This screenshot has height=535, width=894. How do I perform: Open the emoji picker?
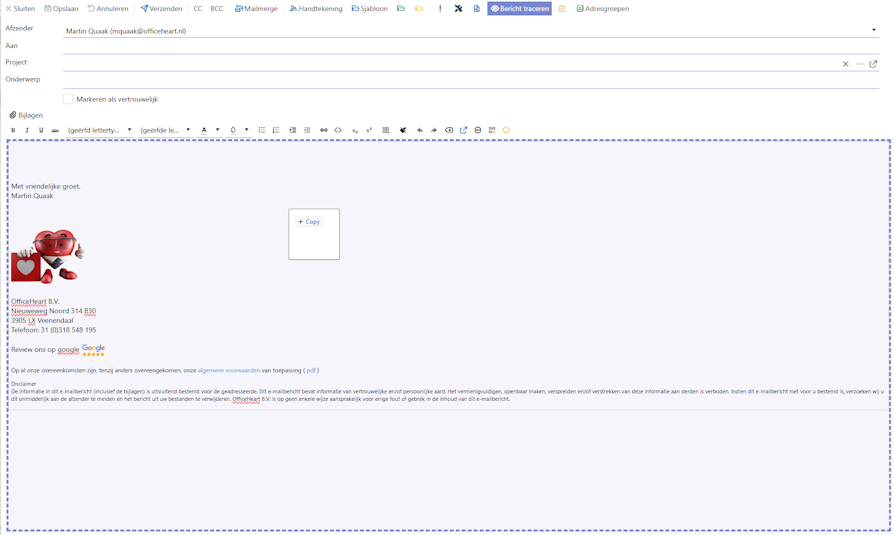click(x=506, y=131)
